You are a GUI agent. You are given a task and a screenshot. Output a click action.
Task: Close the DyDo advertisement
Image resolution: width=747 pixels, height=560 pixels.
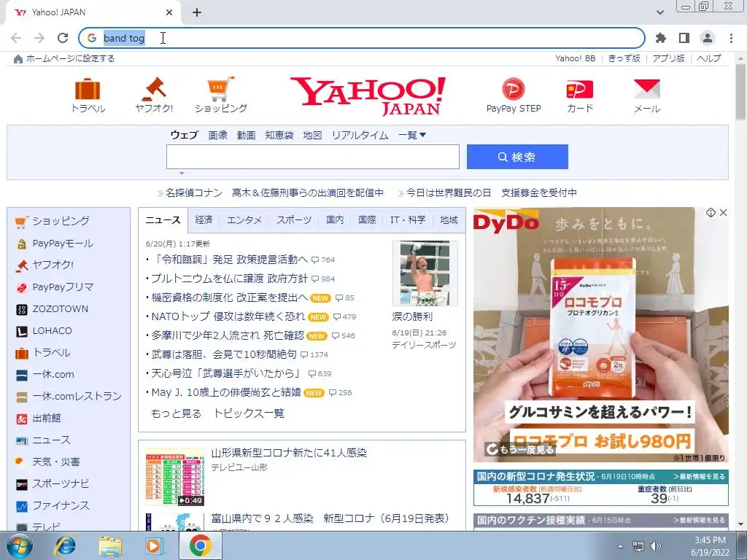point(723,212)
